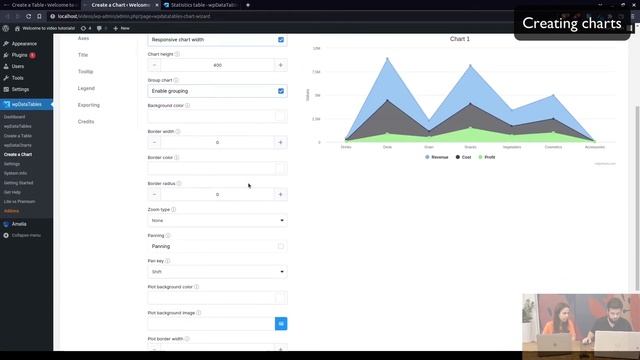Increase Border width with plus button
Screen dimensions: 640x360
point(280,142)
